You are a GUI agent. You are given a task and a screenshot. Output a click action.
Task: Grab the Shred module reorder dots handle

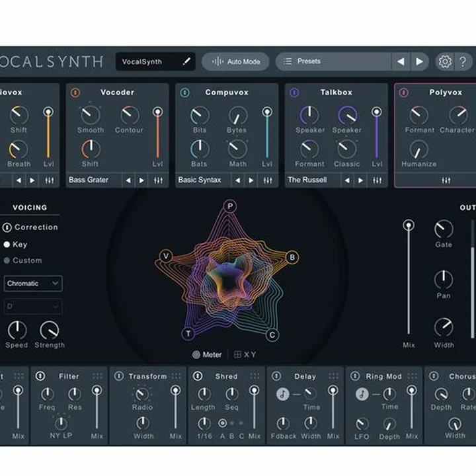[255, 376]
